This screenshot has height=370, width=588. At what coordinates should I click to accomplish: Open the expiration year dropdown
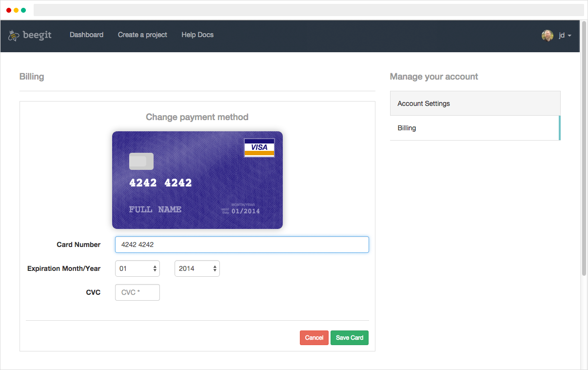pos(197,268)
